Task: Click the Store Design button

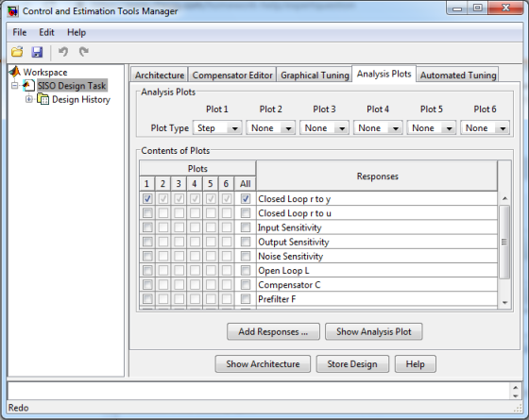Action: point(352,364)
